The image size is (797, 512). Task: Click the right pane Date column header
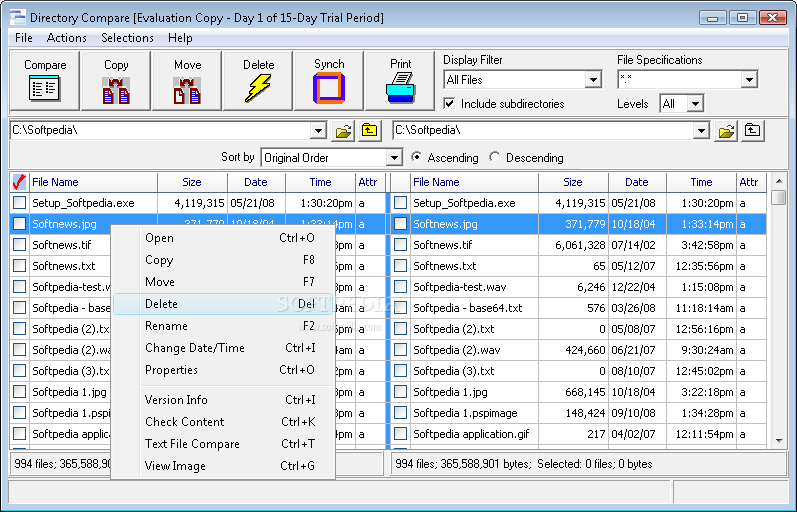637,182
